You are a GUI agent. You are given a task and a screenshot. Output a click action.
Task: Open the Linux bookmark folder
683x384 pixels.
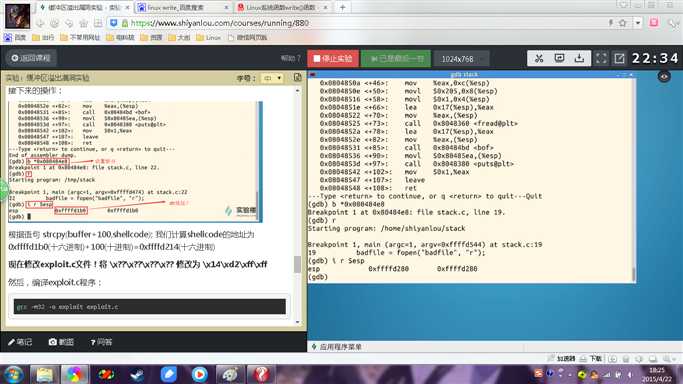coord(209,38)
